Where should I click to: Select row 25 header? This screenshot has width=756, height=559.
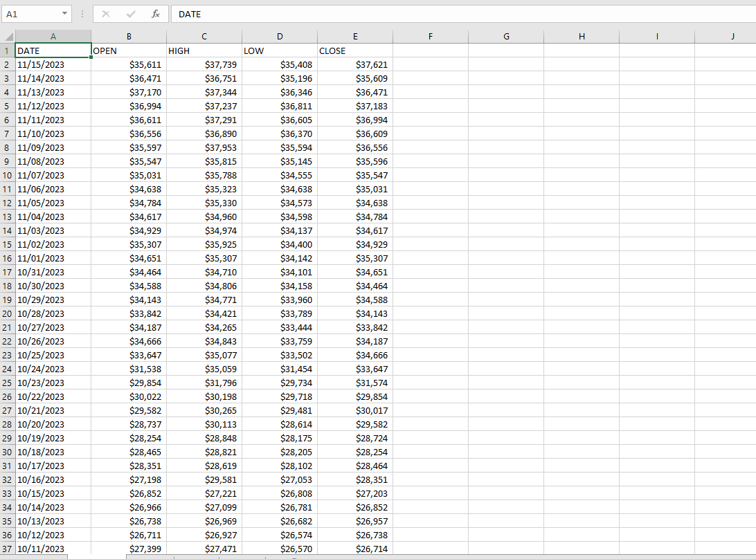[7, 383]
